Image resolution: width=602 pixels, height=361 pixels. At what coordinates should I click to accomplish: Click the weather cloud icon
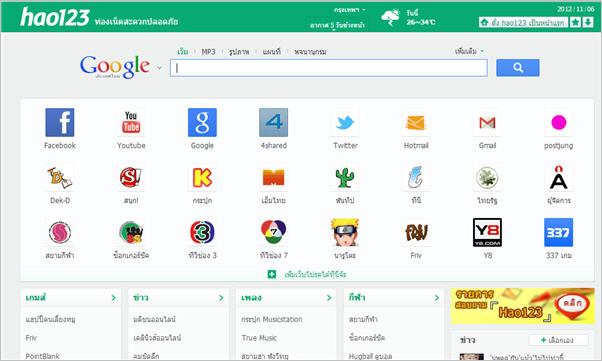[390, 17]
